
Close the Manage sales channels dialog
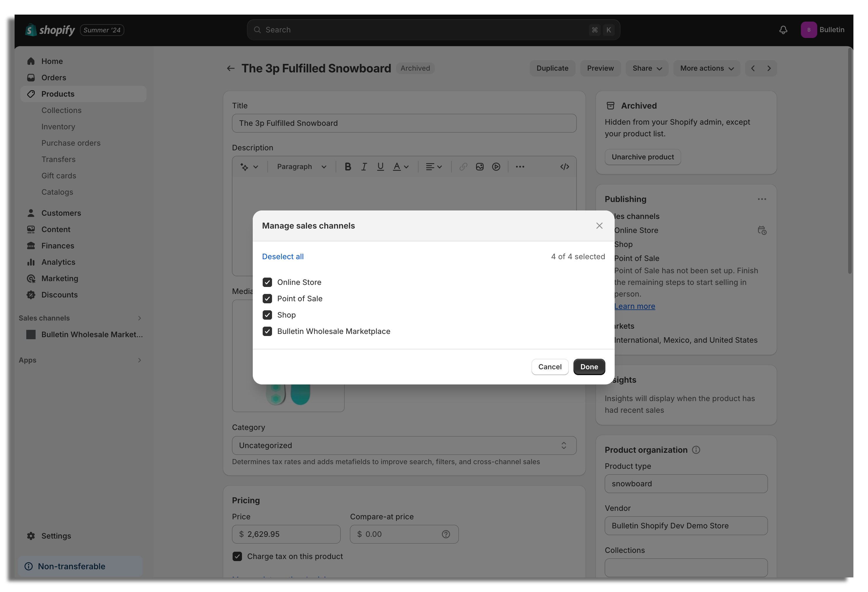[x=599, y=226]
